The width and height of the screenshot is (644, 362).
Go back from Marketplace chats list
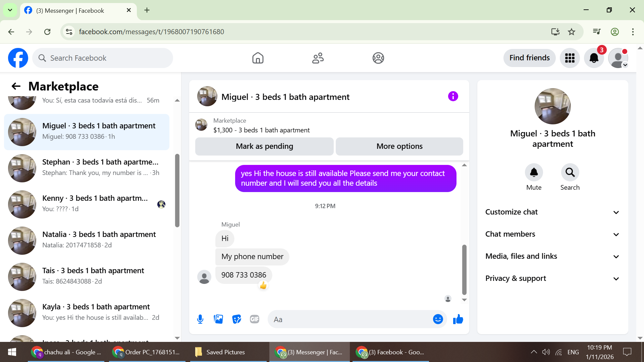tap(16, 86)
